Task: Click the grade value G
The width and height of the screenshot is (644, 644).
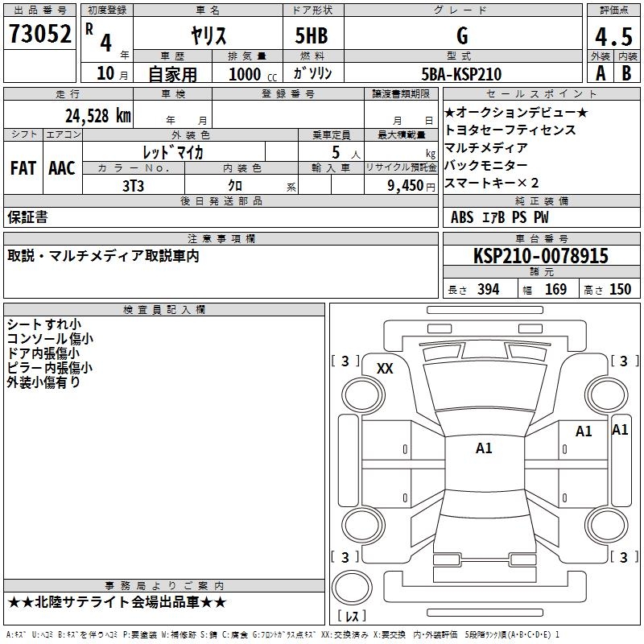Action: coord(462,35)
